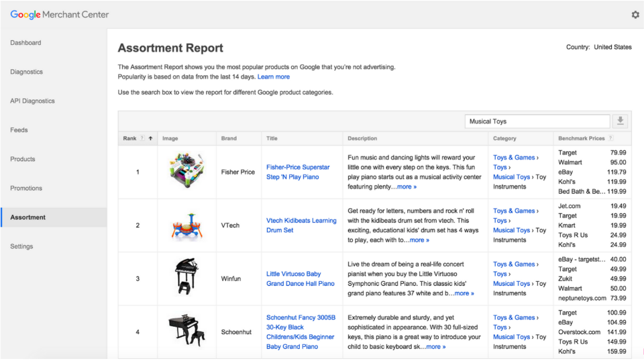
Task: Expand the Schoenhut piano description via more
Action: (436, 347)
